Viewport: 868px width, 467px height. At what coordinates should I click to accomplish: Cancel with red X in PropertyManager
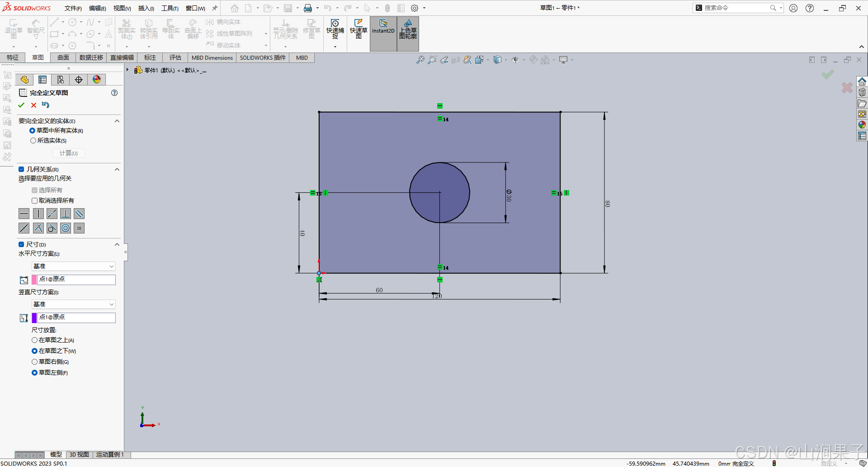point(33,105)
